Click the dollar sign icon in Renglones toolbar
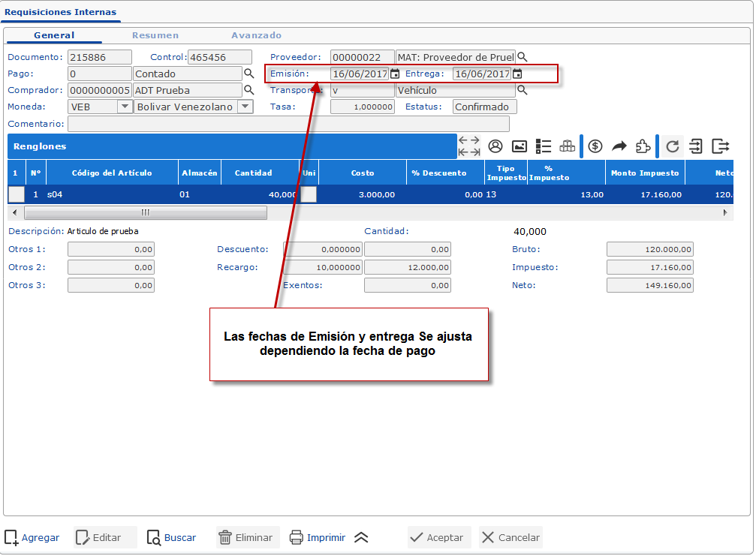Image resolution: width=756 pixels, height=556 pixels. pyautogui.click(x=595, y=146)
